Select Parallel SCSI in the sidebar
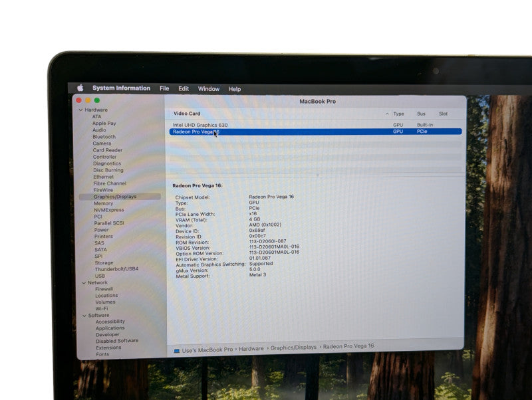The height and width of the screenshot is (400, 532). 109,223
